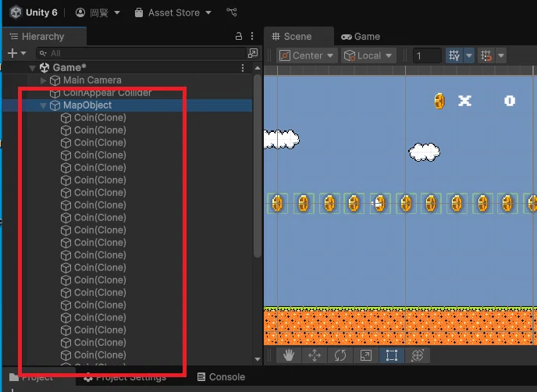Select the Transform tool
This screenshot has height=392, width=537.
[x=417, y=355]
